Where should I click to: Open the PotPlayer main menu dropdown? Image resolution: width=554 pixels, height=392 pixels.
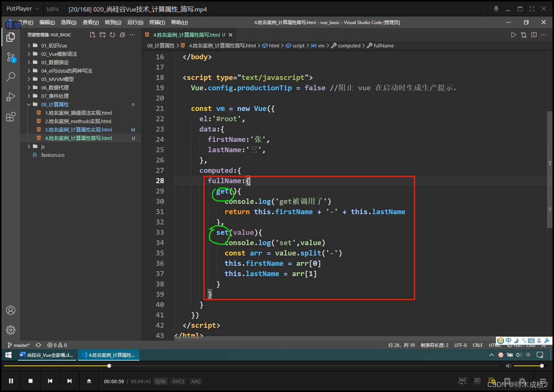[x=23, y=9]
